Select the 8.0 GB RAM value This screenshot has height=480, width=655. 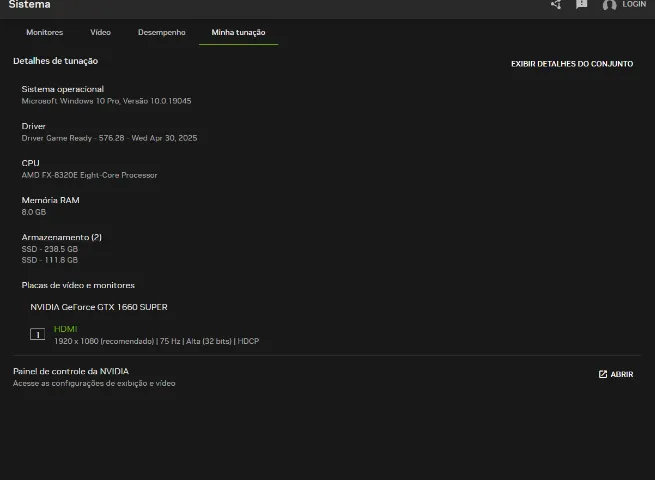tap(34, 212)
